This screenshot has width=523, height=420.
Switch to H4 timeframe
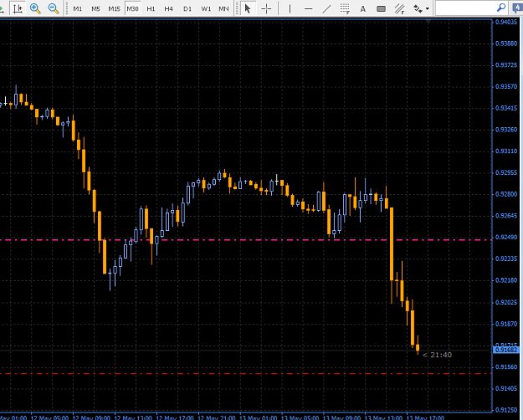[169, 8]
